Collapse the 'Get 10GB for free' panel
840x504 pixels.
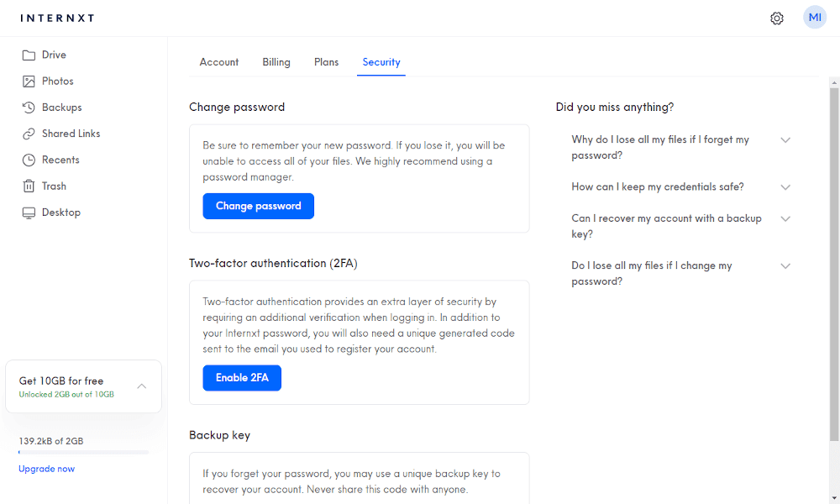point(141,386)
